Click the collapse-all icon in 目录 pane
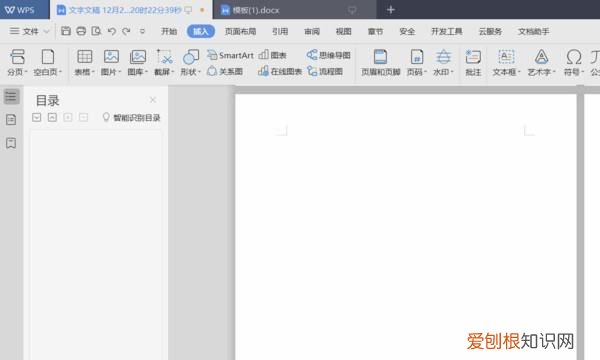 pos(52,117)
